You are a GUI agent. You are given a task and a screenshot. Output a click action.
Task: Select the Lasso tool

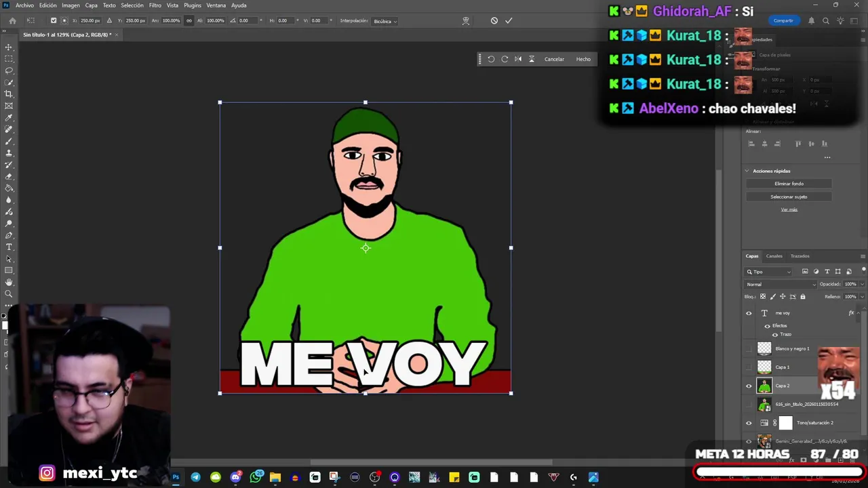pos(9,70)
